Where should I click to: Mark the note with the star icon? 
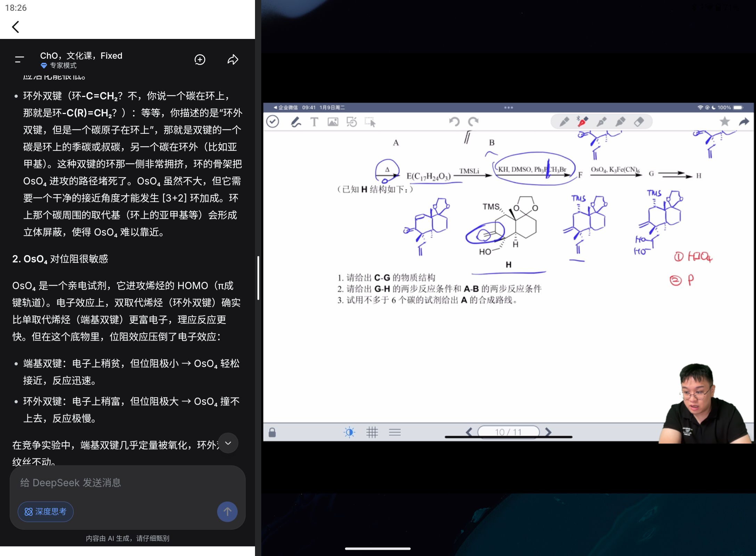tap(725, 121)
